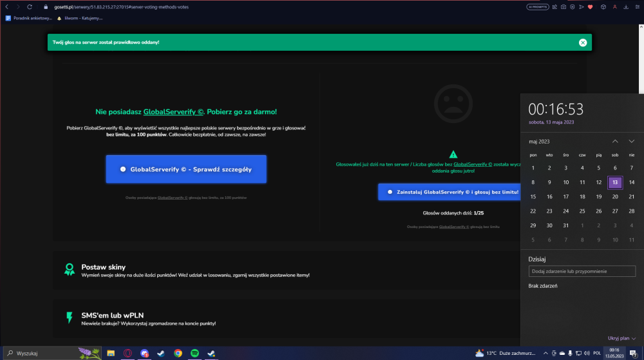
Task: Take a snapshot with the camera icon
Action: (x=563, y=7)
